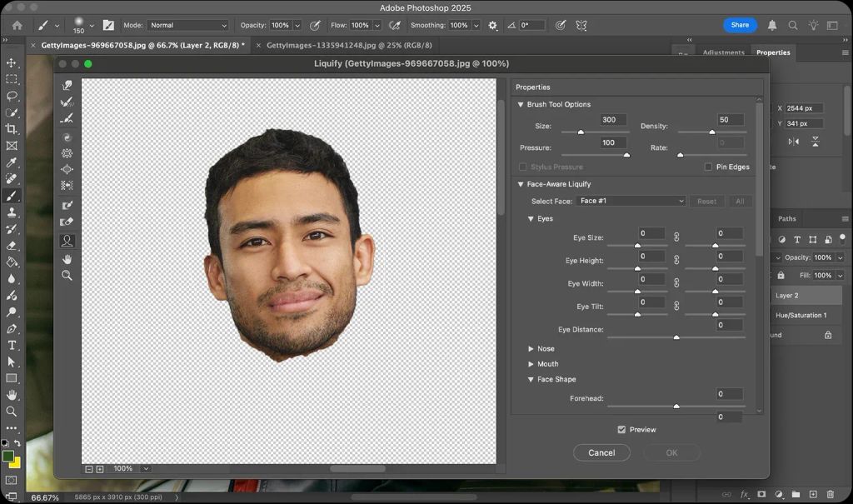
Task: Open the Select Face dropdown
Action: click(x=631, y=201)
